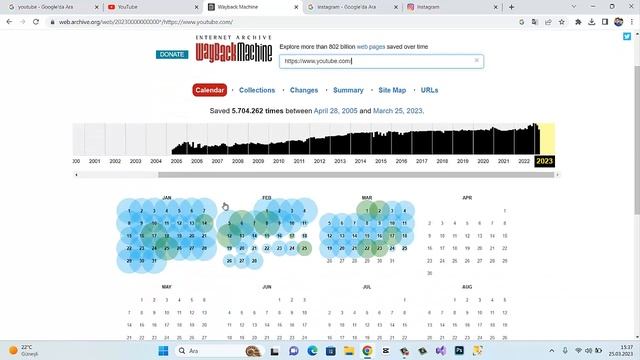Viewport: 640px width, 360px height.
Task: Click the timeline scroll left arrow
Action: coord(76,175)
